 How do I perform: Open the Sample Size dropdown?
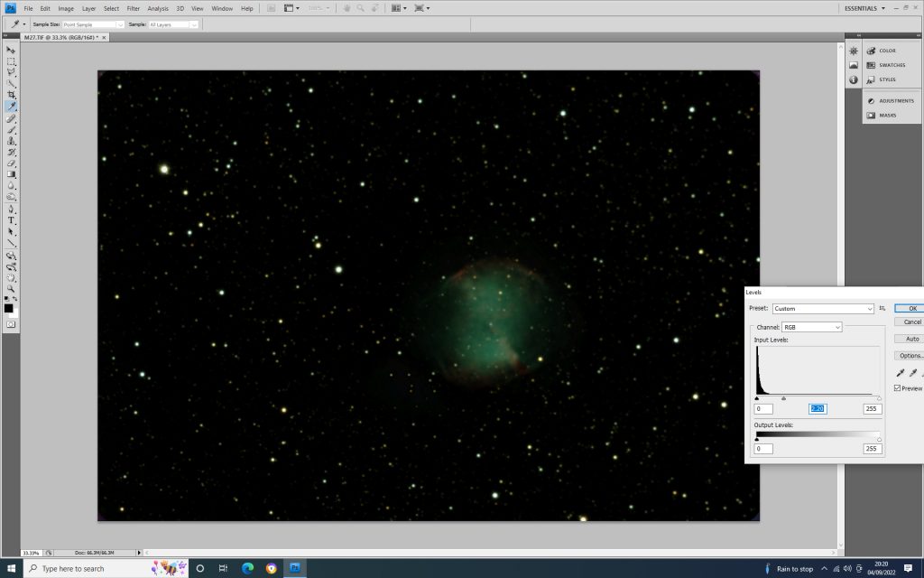[93, 24]
